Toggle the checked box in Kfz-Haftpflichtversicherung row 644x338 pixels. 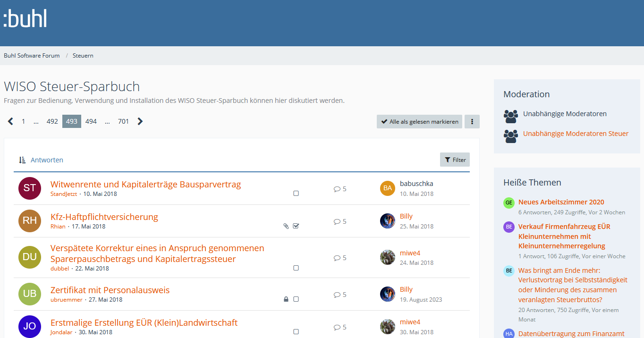(x=296, y=226)
